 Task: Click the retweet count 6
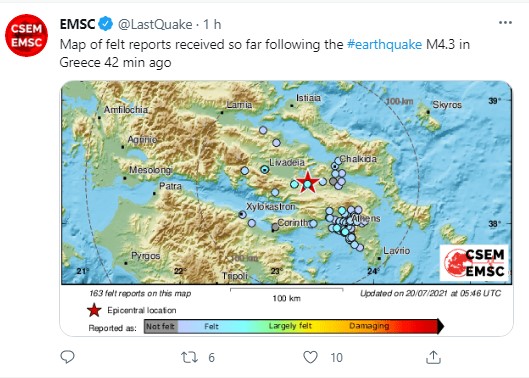[x=211, y=357]
